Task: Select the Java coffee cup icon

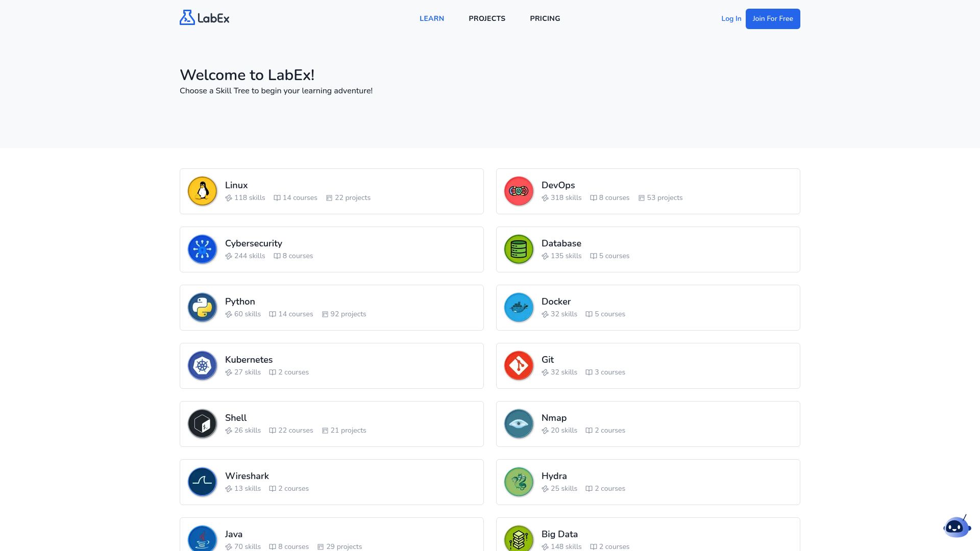Action: coord(202,540)
